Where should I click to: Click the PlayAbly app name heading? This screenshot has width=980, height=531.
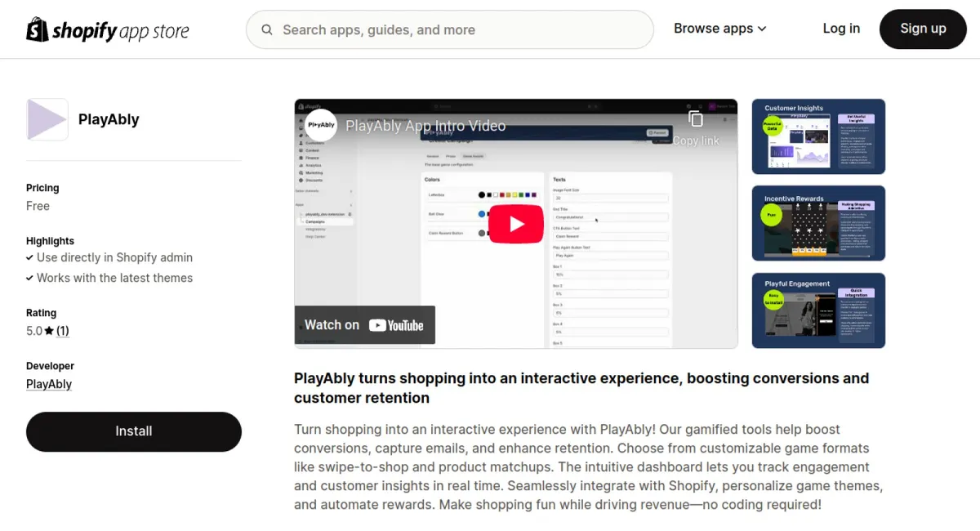tap(109, 119)
